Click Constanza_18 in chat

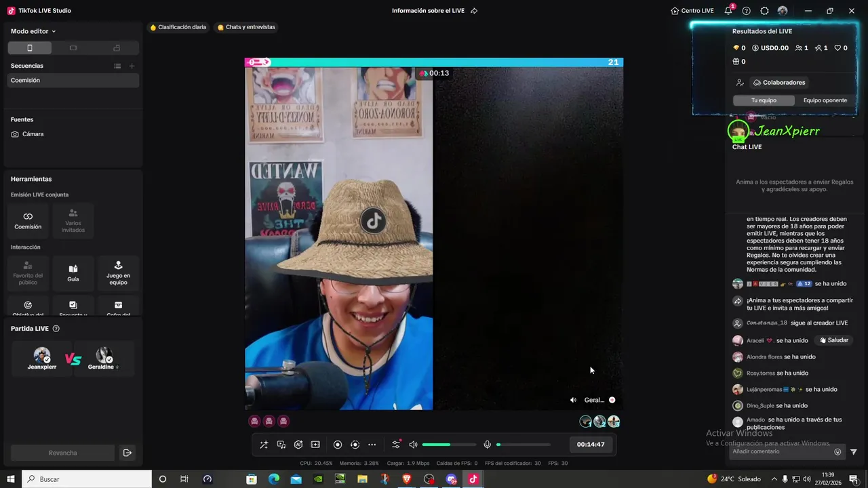pos(767,323)
